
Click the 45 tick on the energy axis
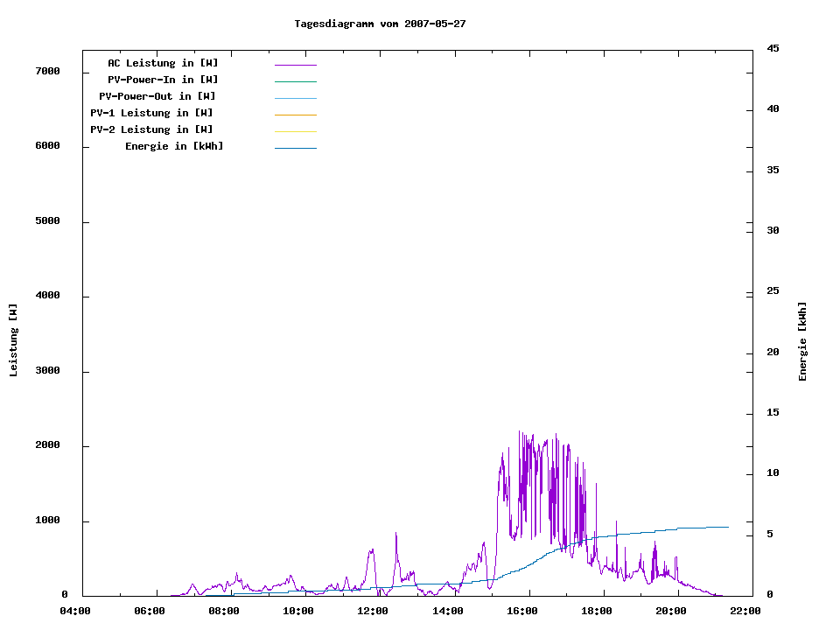click(x=773, y=48)
